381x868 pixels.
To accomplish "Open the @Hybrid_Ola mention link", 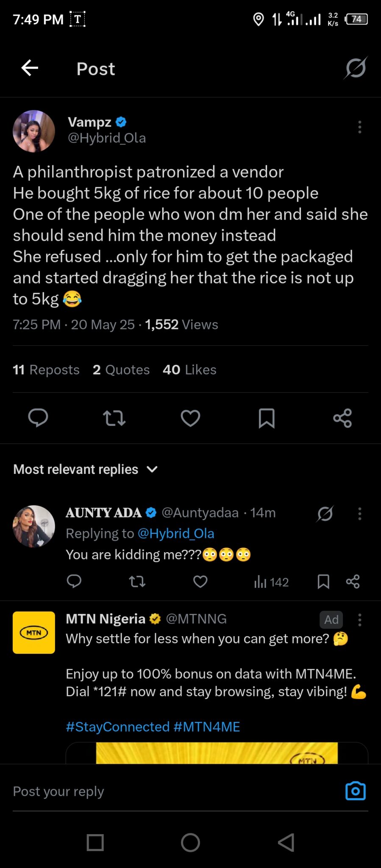I will point(176,533).
